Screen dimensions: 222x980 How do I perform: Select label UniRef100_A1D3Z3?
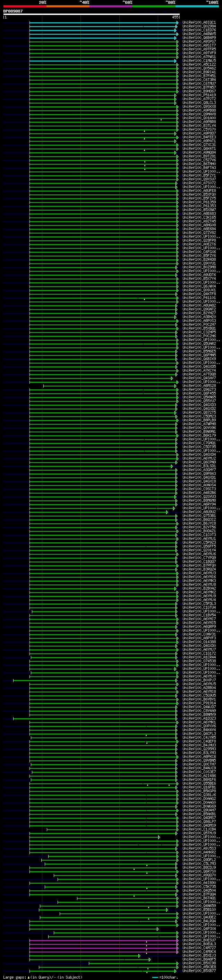(x=199, y=719)
